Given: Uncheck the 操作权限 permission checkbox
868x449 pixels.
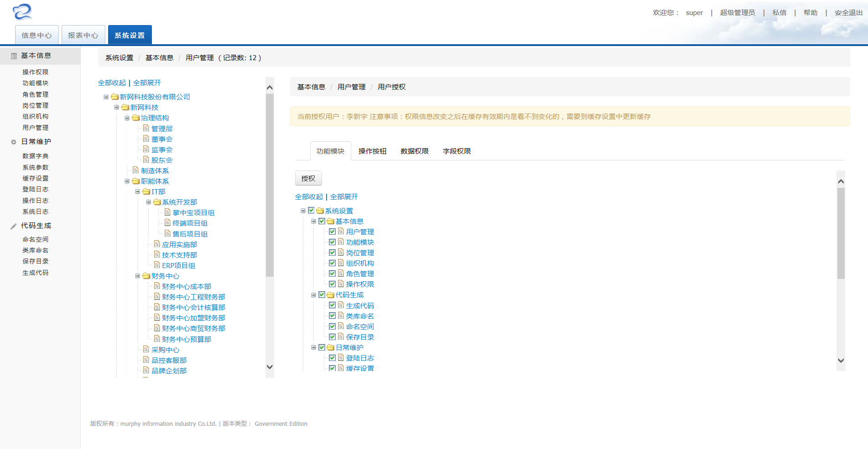Looking at the screenshot, I should [333, 284].
